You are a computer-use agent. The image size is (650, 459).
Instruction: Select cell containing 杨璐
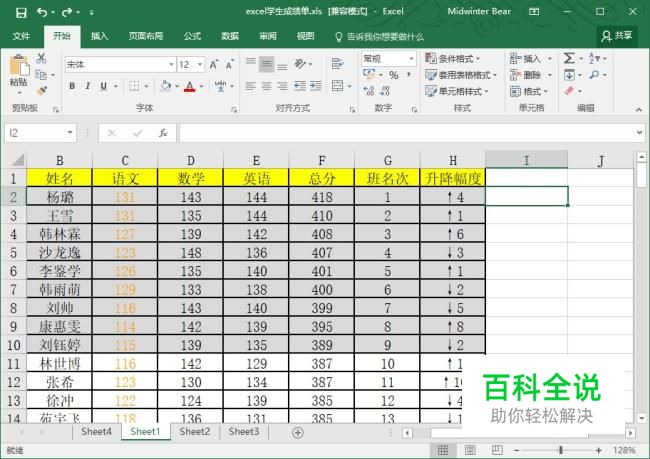(59, 197)
